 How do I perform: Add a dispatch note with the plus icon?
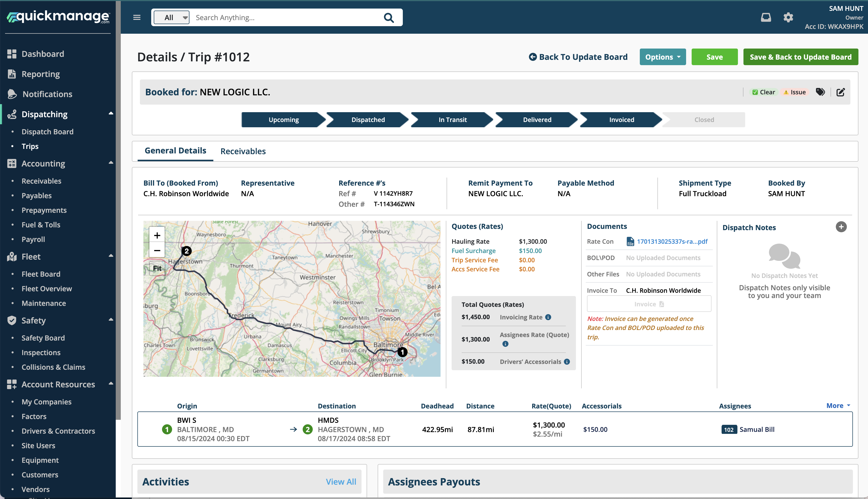pyautogui.click(x=841, y=227)
